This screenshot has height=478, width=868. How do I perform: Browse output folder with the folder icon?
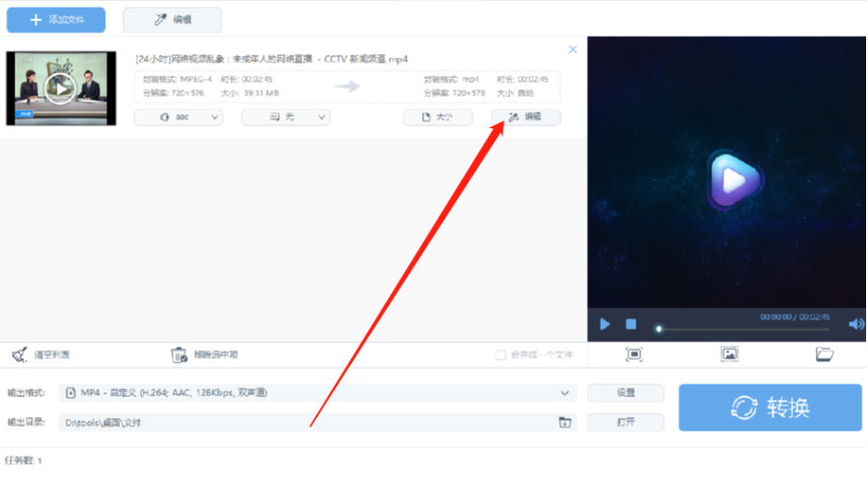pos(564,423)
